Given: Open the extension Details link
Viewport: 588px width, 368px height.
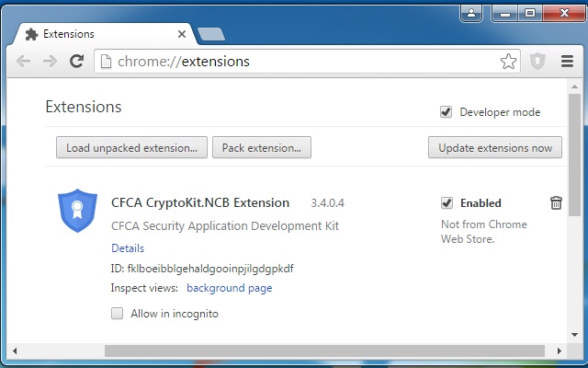Looking at the screenshot, I should pyautogui.click(x=128, y=248).
